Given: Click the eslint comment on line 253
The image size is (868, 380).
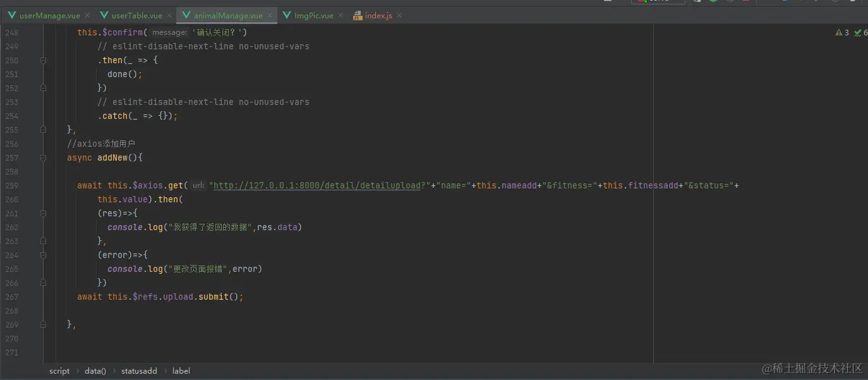Looking at the screenshot, I should point(203,102).
